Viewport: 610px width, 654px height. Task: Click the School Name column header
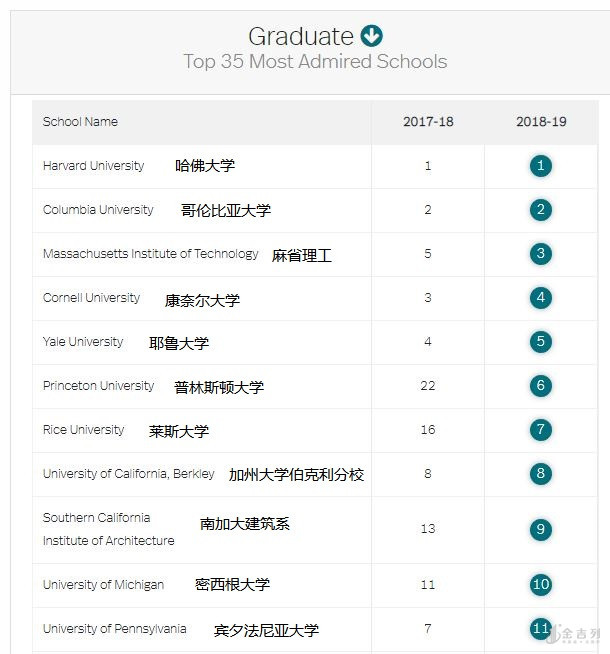tap(80, 122)
